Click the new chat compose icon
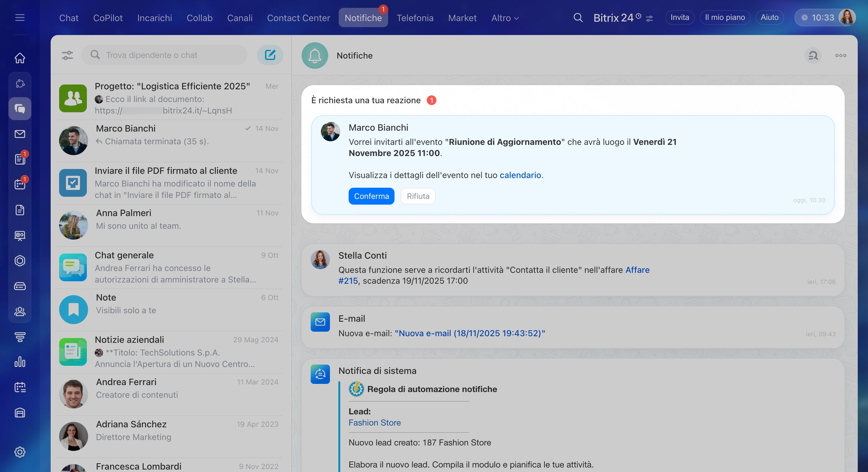This screenshot has height=472, width=868. (270, 55)
